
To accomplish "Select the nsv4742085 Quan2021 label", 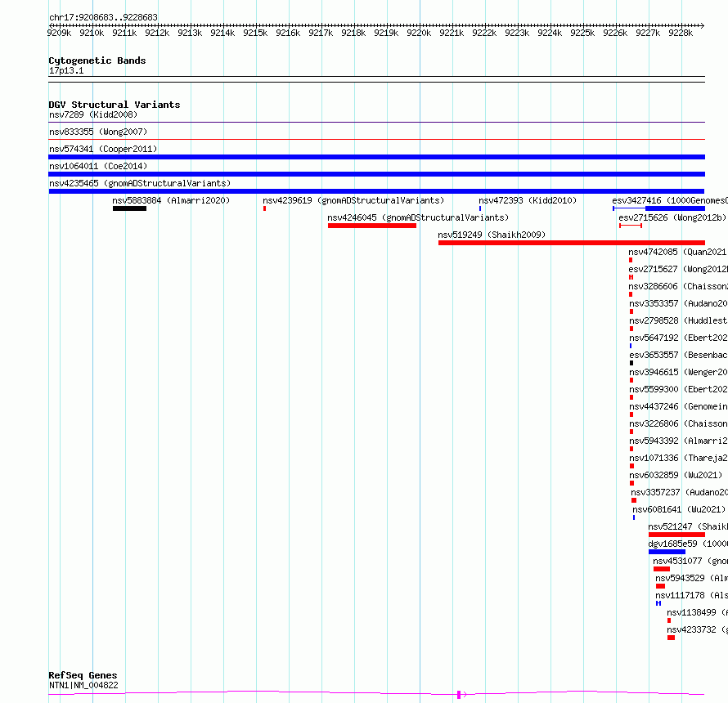I will (677, 252).
